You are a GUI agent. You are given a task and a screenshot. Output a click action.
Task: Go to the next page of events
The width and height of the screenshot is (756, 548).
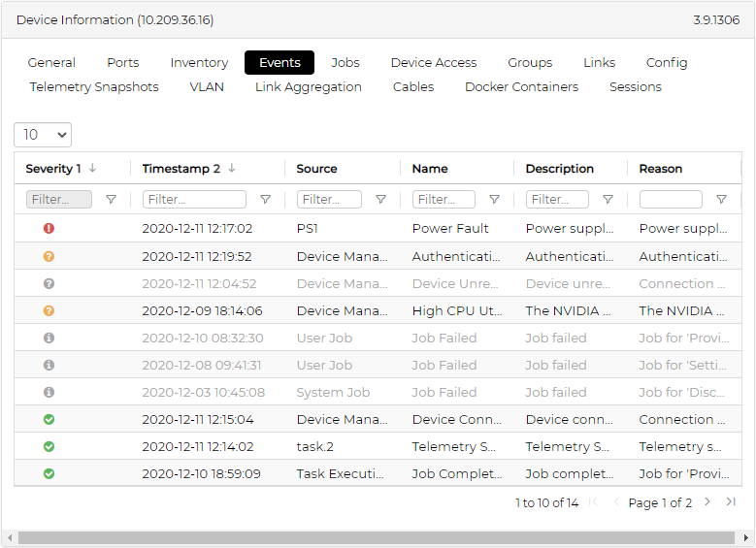[x=707, y=502]
